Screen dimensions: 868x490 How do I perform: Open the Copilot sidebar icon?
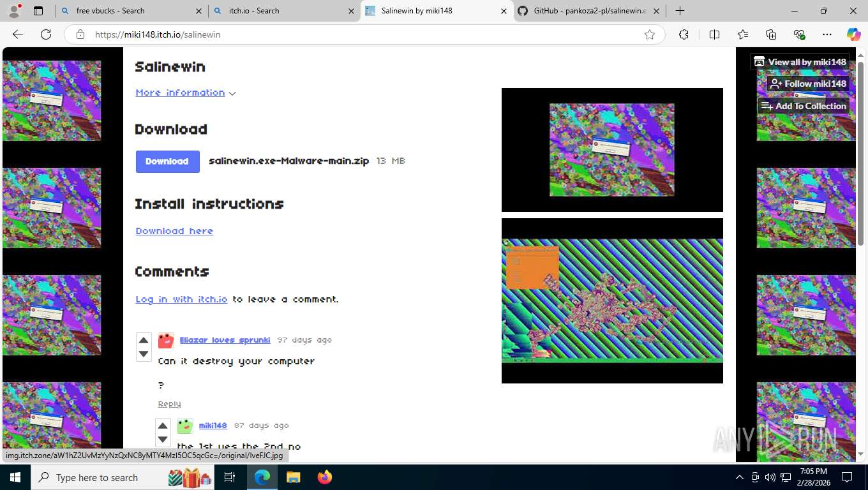[x=854, y=34]
